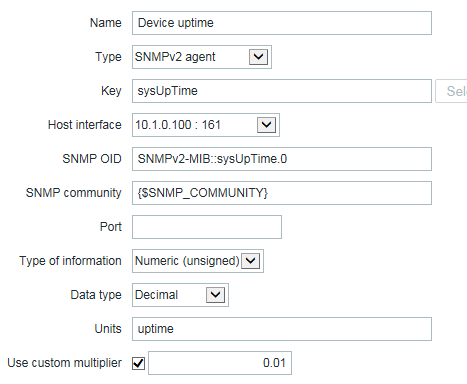
Task: Open the Type dropdown showing SNMPv2 agent
Action: click(202, 57)
